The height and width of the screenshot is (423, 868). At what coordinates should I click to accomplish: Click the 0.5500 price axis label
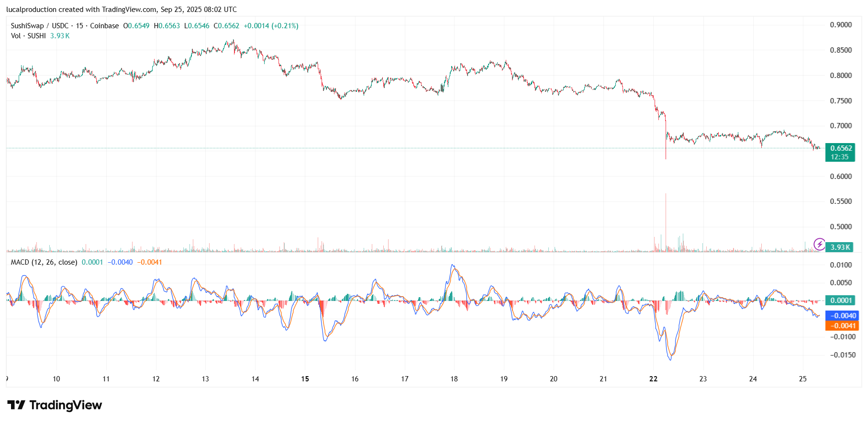(x=841, y=201)
